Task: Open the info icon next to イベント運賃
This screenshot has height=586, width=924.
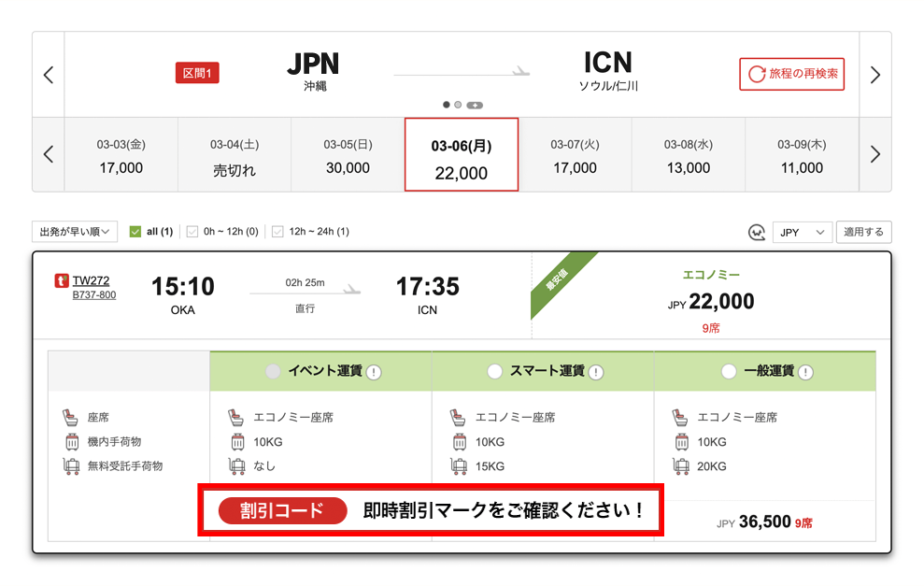Action: click(x=375, y=372)
